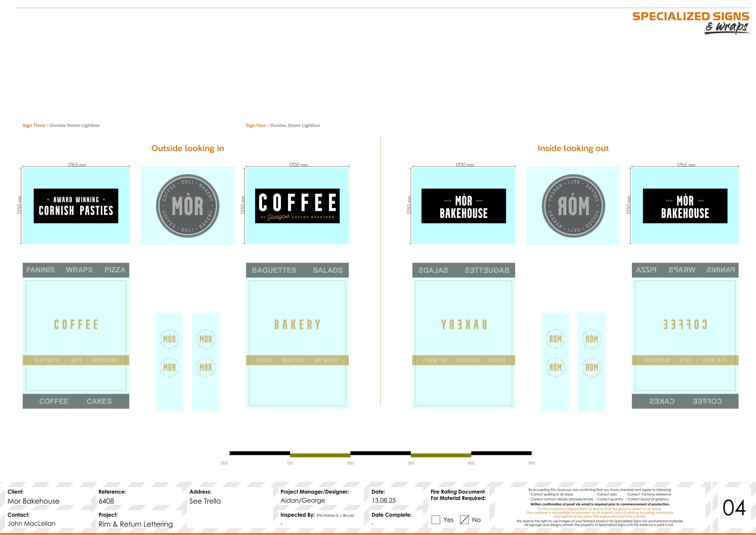Select the MÒR Bakehouse sign under 1765 mm
The height and width of the screenshot is (535, 756).
click(685, 206)
